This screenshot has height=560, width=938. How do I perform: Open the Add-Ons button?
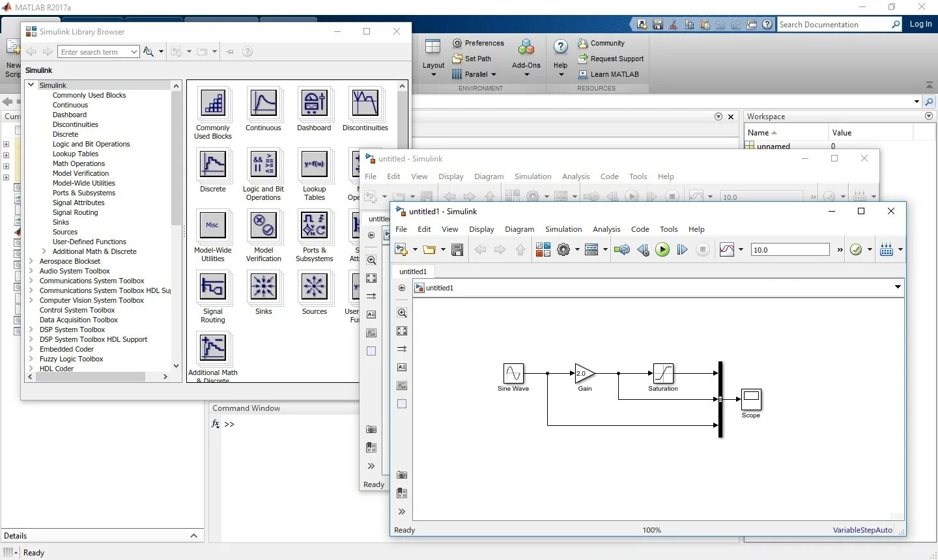526,53
